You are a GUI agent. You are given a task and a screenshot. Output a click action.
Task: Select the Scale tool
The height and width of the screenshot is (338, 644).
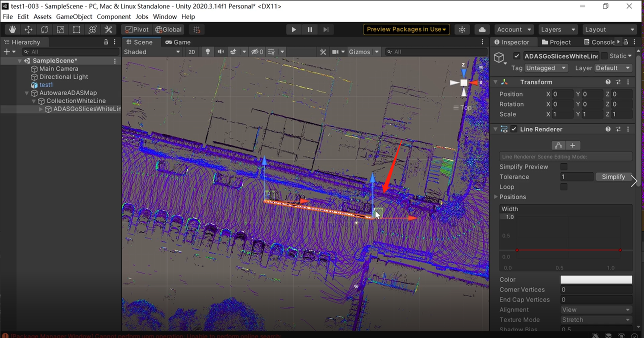coord(60,29)
